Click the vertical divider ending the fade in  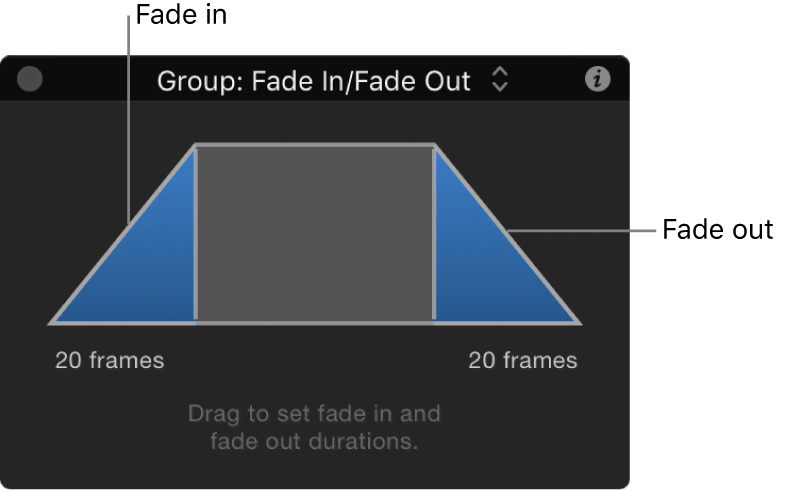pyautogui.click(x=195, y=235)
